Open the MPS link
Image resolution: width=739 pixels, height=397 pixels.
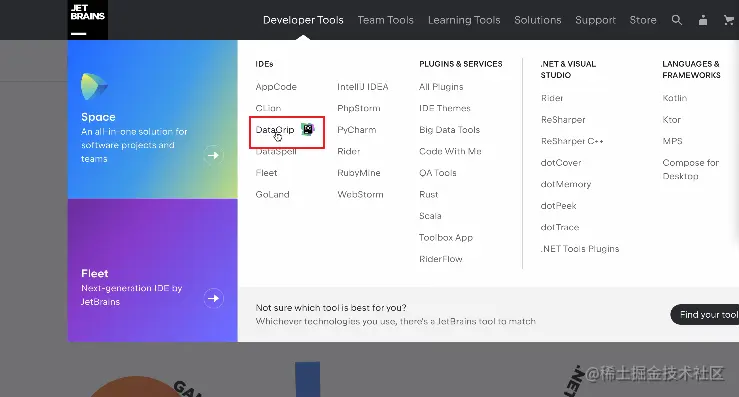(673, 141)
